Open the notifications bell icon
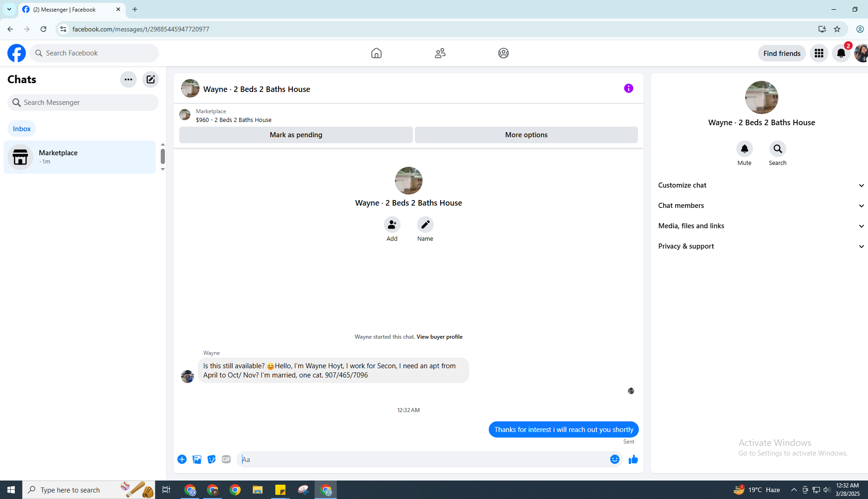868x499 pixels. pos(841,53)
